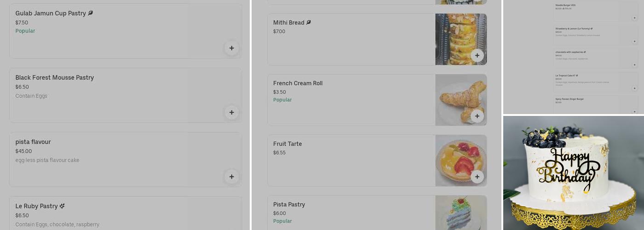Add pista flavour cake using plus icon
644x230 pixels.
pos(231,177)
